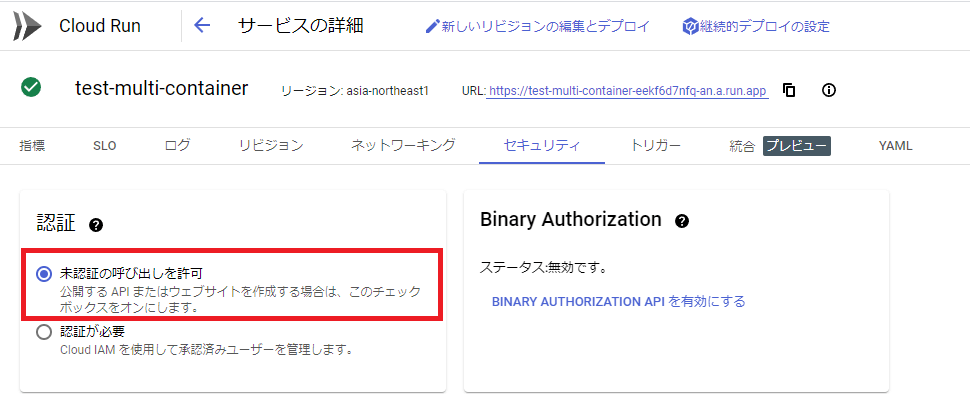Click the リージョン: asia-northeast1 text

click(355, 92)
